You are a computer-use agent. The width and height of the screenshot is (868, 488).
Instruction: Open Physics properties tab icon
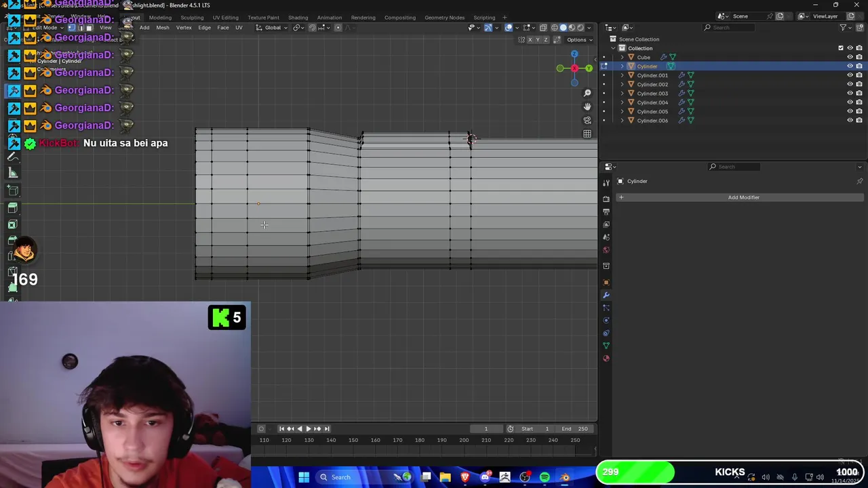point(606,321)
